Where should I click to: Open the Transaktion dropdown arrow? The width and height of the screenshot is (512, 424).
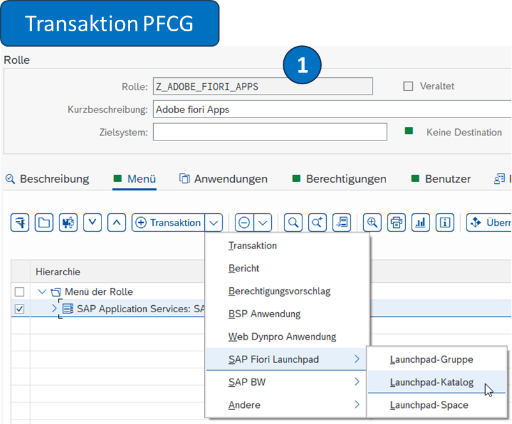[x=214, y=222]
